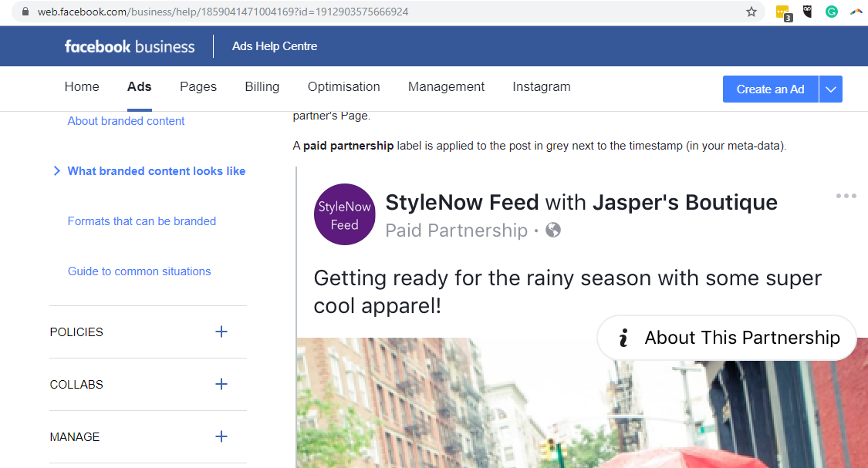Expand the MANAGE section
The width and height of the screenshot is (868, 468).
[221, 436]
